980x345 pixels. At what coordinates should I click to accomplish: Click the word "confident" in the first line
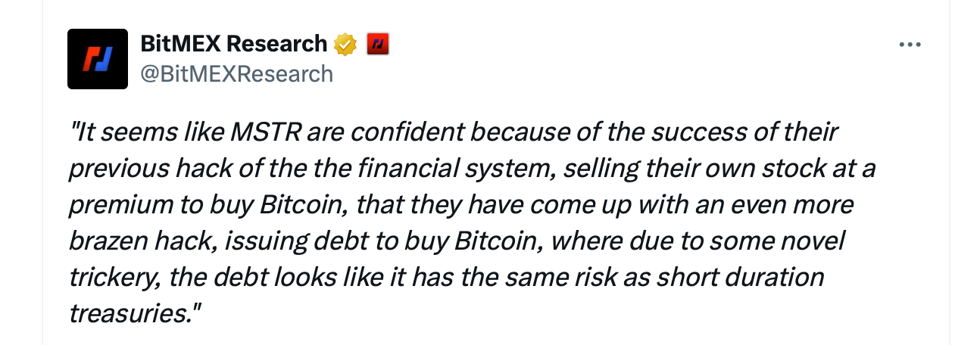point(409,133)
